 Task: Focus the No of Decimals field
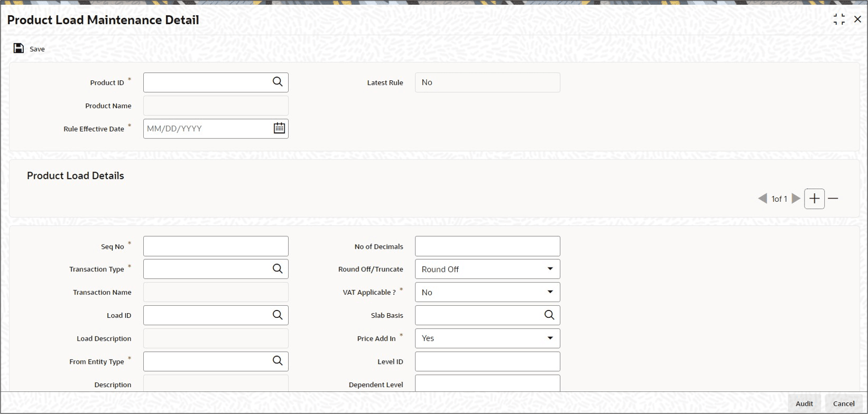(x=487, y=246)
